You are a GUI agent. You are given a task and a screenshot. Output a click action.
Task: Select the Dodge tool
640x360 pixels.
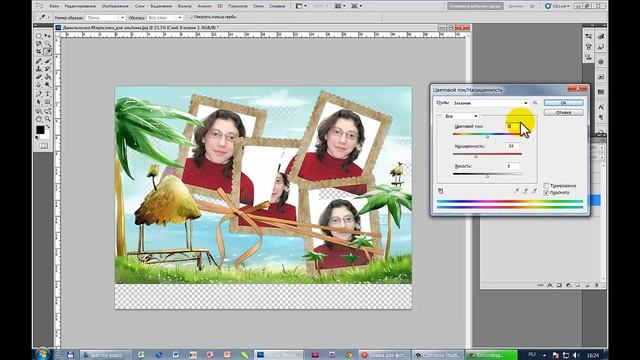point(48,84)
